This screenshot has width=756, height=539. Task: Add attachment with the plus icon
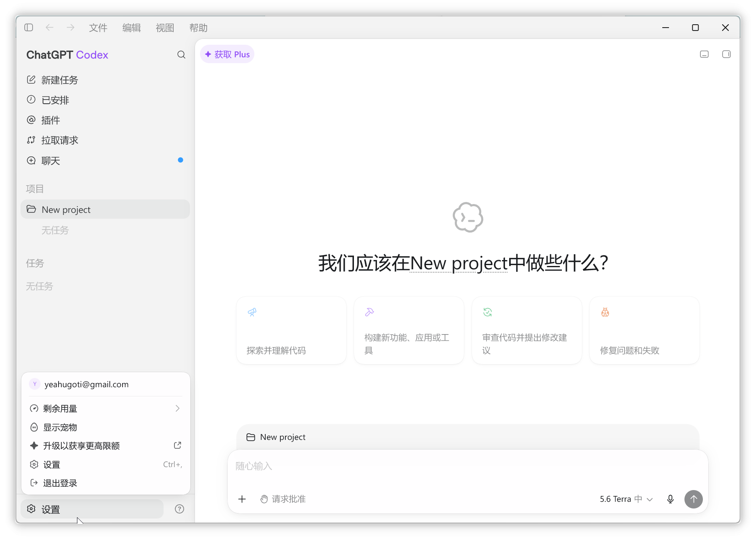click(242, 499)
